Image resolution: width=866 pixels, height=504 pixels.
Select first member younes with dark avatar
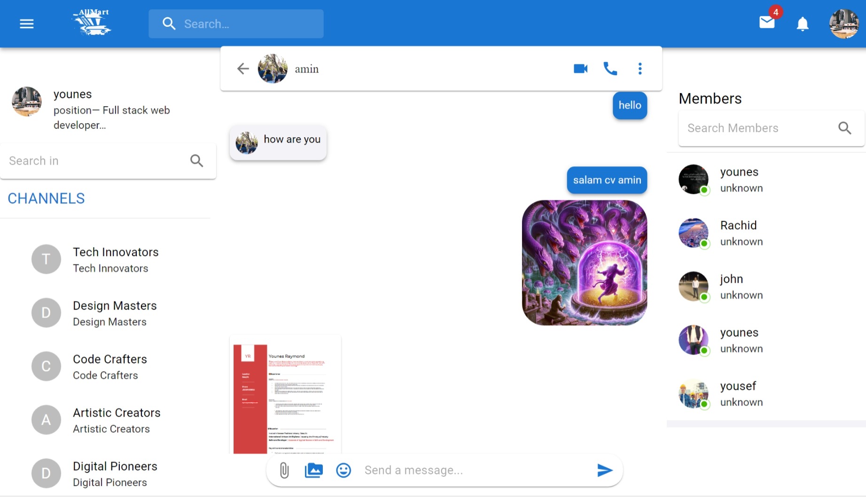pos(766,179)
